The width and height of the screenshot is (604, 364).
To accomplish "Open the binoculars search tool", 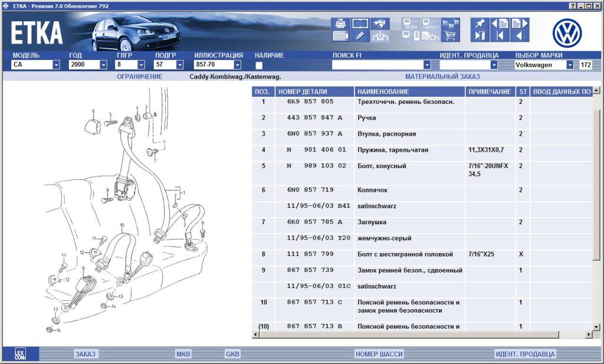I will pyautogui.click(x=380, y=24).
